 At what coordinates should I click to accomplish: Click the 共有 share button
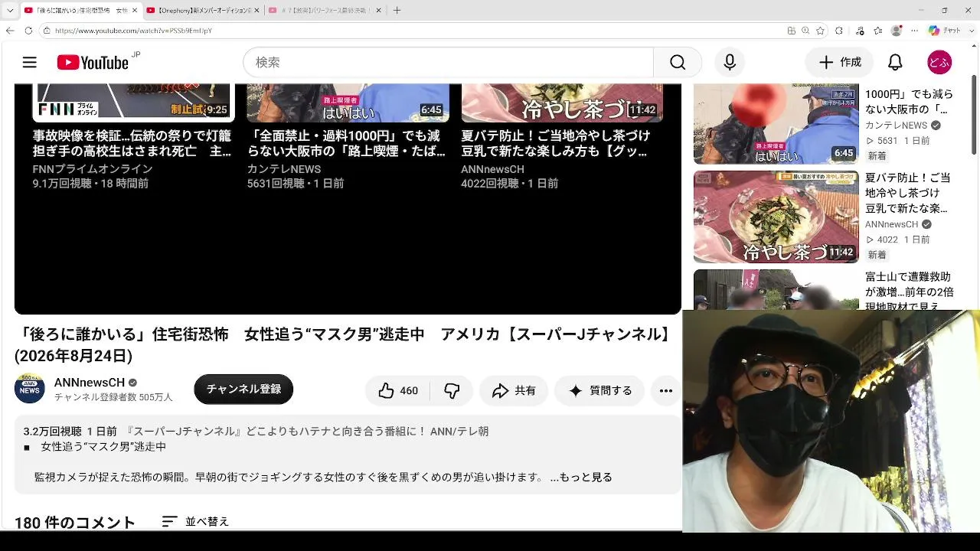(514, 390)
